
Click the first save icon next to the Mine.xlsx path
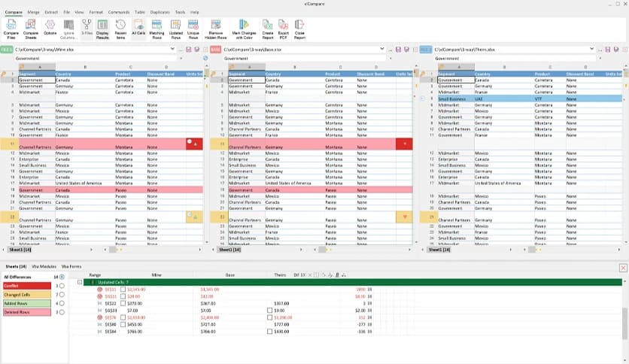click(188, 50)
